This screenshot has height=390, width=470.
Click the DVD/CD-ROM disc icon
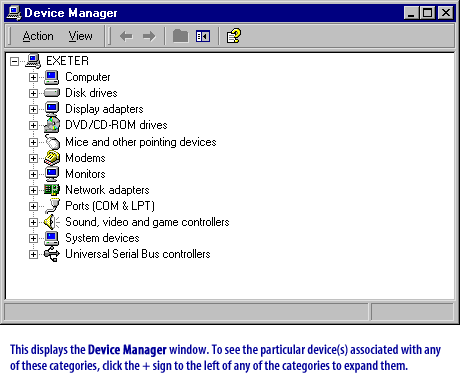[x=52, y=125]
